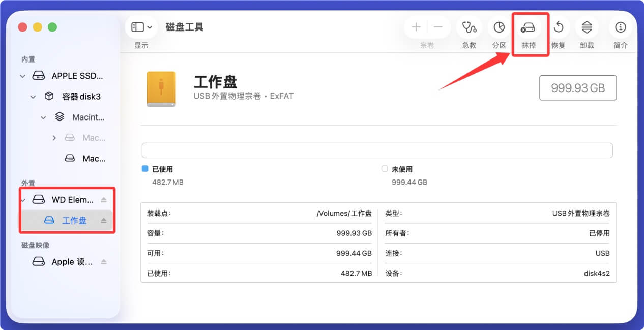This screenshot has width=644, height=330.
Task: Collapse the 容器 disk3 tree item
Action: coord(33,96)
